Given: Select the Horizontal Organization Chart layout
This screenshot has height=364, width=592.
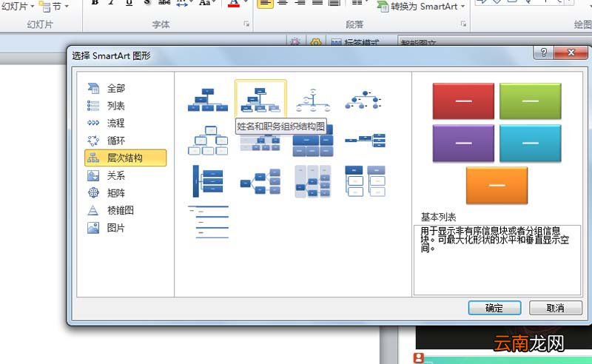Looking at the screenshot, I should tap(365, 140).
